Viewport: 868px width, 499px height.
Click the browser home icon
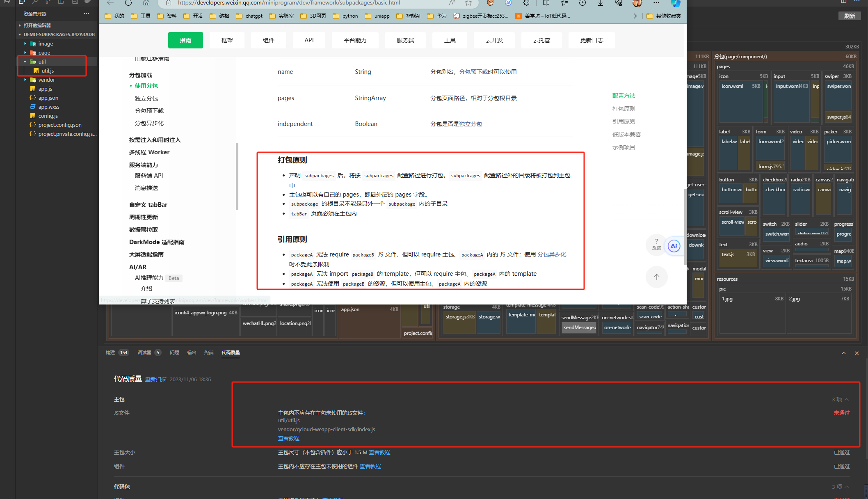[x=146, y=3]
